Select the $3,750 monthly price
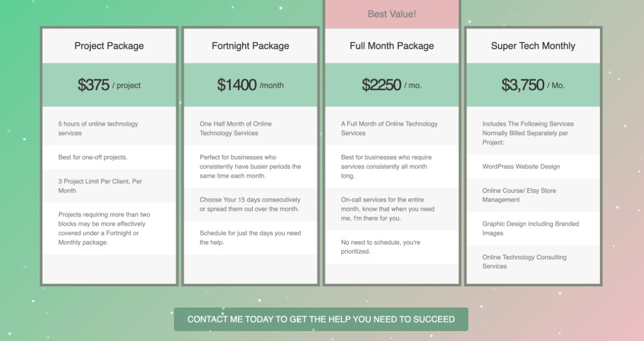This screenshot has width=644, height=341. click(533, 85)
